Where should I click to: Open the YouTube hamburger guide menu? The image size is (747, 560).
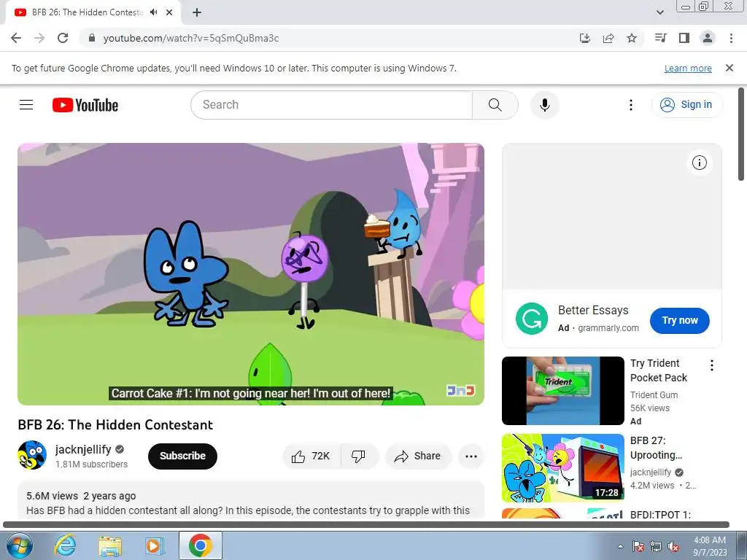[x=26, y=105]
